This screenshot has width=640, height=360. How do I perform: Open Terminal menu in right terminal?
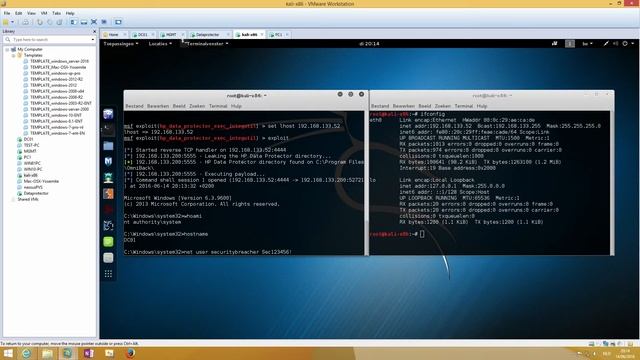[464, 106]
